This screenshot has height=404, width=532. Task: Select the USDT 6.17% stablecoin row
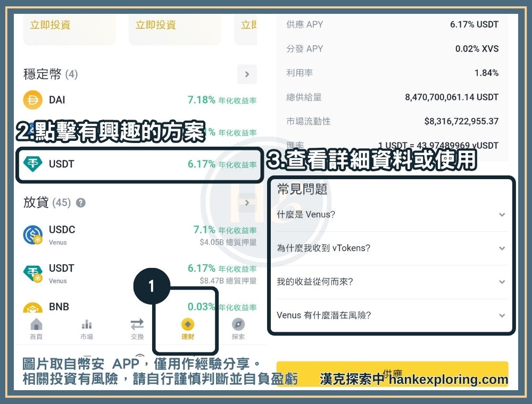tap(140, 164)
